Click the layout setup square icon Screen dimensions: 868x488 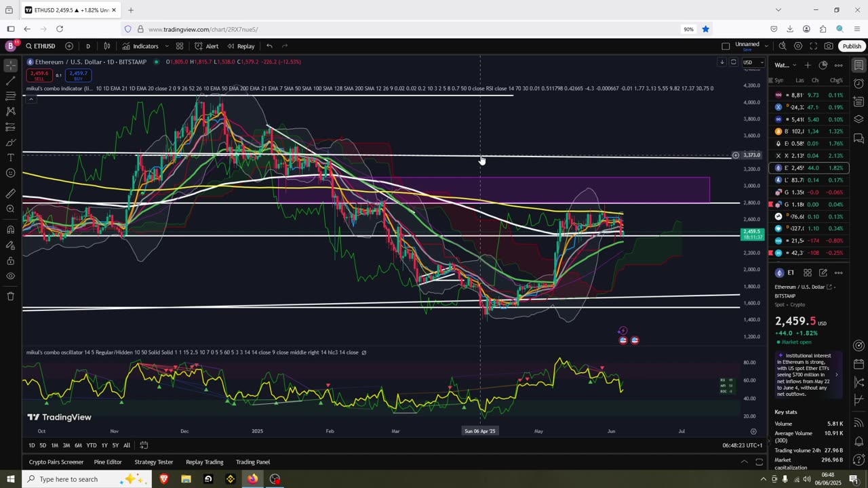click(726, 46)
